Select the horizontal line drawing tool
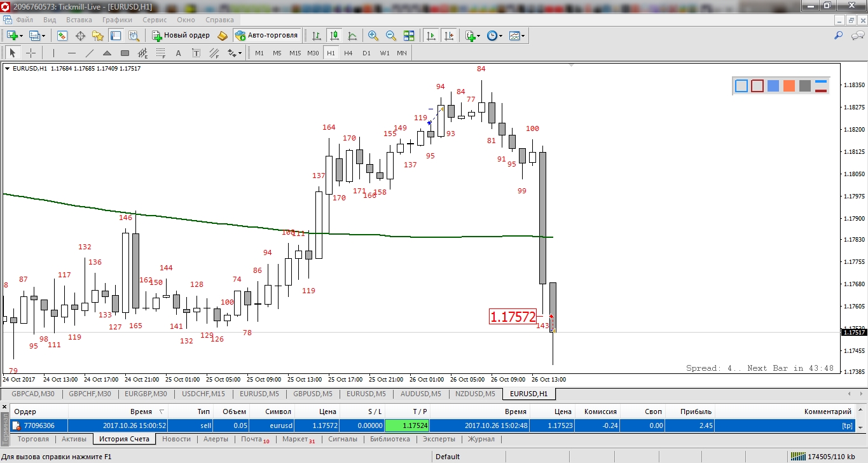 (72, 53)
